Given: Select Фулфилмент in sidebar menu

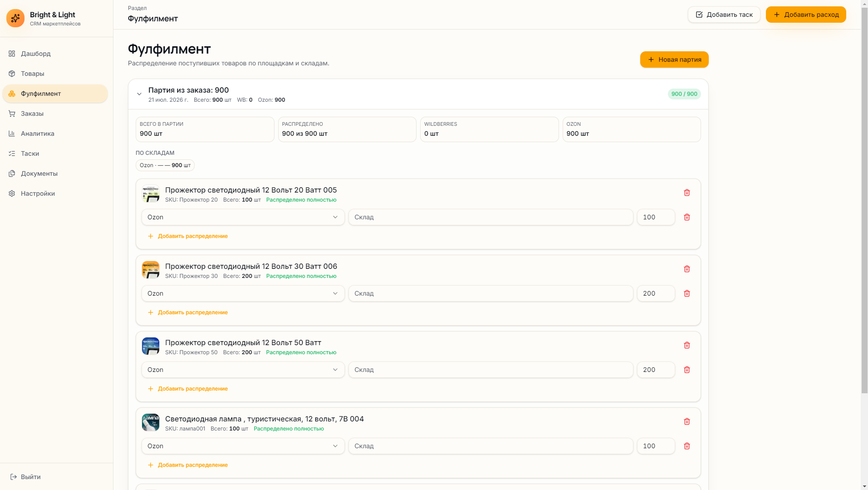Looking at the screenshot, I should 55,94.
